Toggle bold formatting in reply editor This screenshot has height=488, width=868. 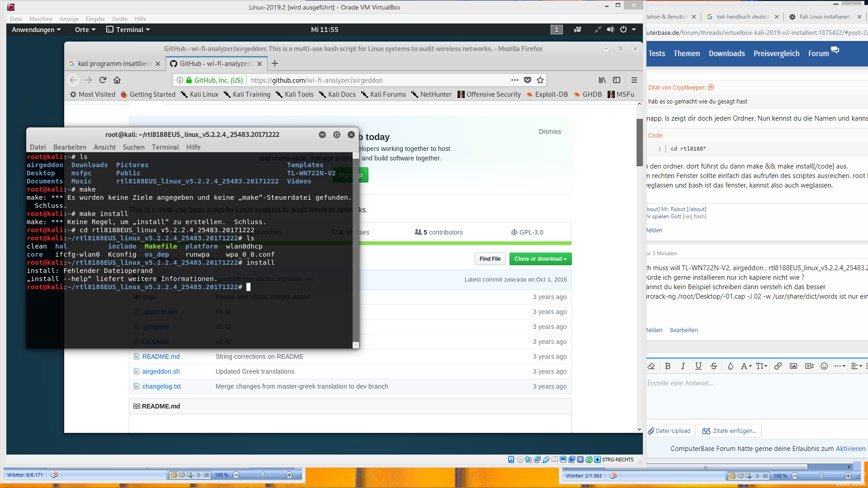coord(668,366)
